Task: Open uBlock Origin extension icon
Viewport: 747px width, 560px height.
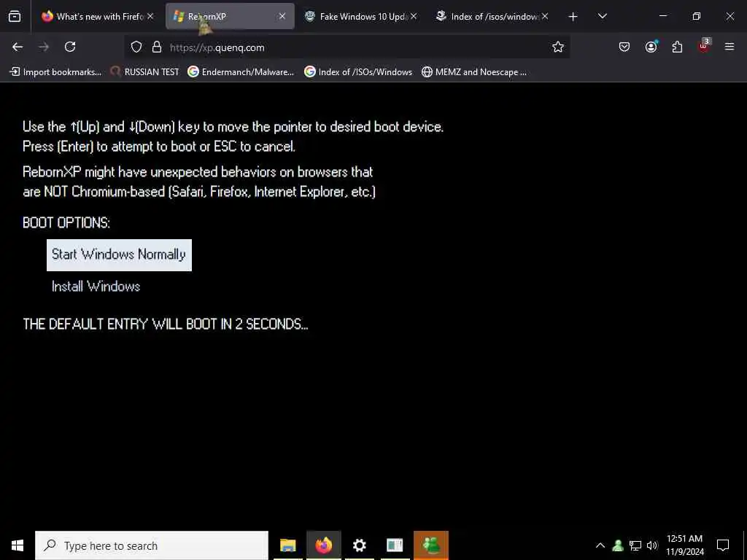Action: coord(704,46)
